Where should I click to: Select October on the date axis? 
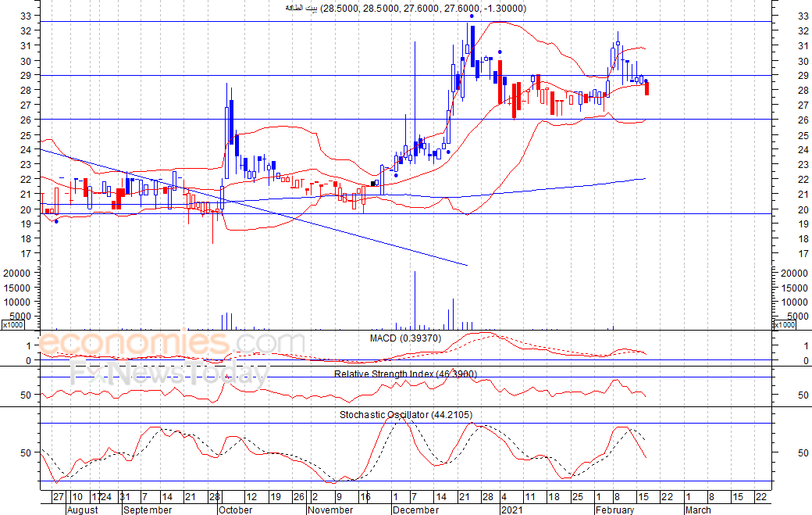(235, 510)
